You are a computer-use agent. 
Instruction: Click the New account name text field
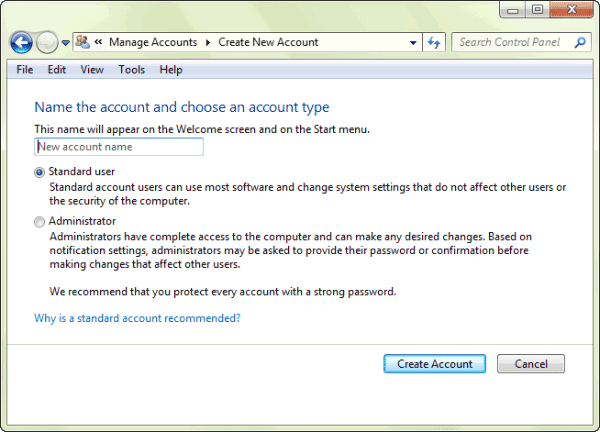click(119, 147)
